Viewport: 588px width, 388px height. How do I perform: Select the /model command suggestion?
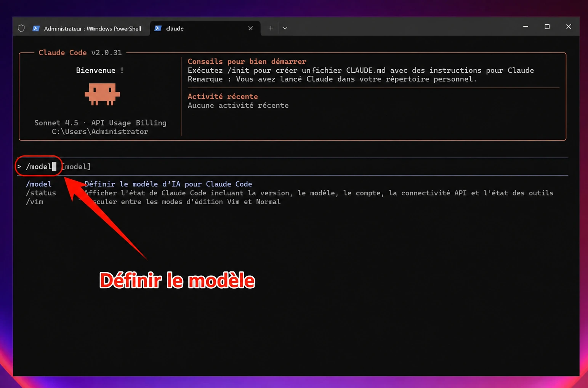click(38, 184)
